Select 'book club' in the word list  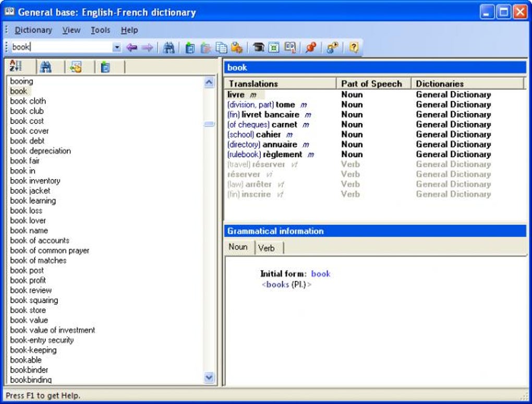[27, 111]
